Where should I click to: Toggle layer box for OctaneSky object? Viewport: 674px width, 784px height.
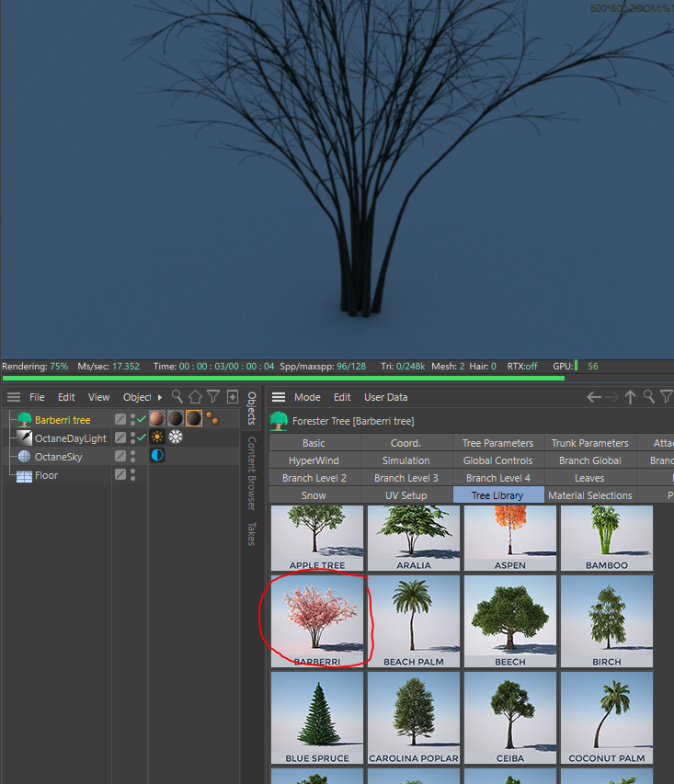point(120,457)
